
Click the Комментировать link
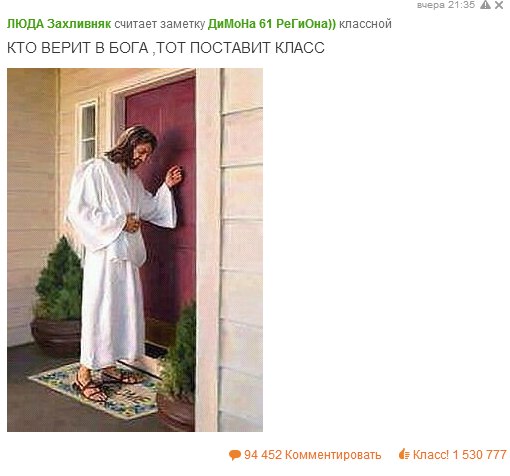click(333, 455)
